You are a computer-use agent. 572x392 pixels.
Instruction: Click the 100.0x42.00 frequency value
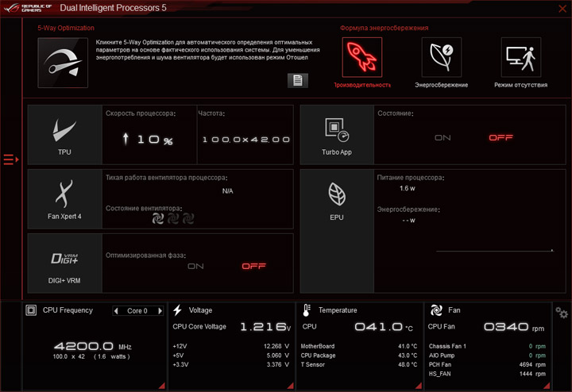click(x=245, y=140)
